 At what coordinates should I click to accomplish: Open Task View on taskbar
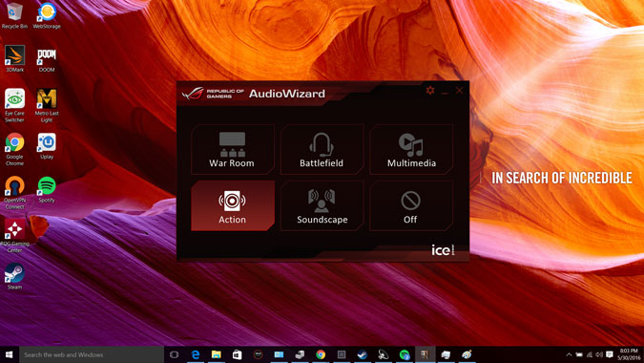click(x=175, y=354)
